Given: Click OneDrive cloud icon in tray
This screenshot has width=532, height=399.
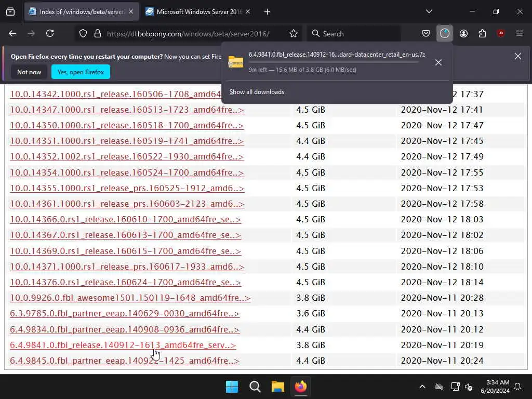Looking at the screenshot, I should [x=439, y=387].
